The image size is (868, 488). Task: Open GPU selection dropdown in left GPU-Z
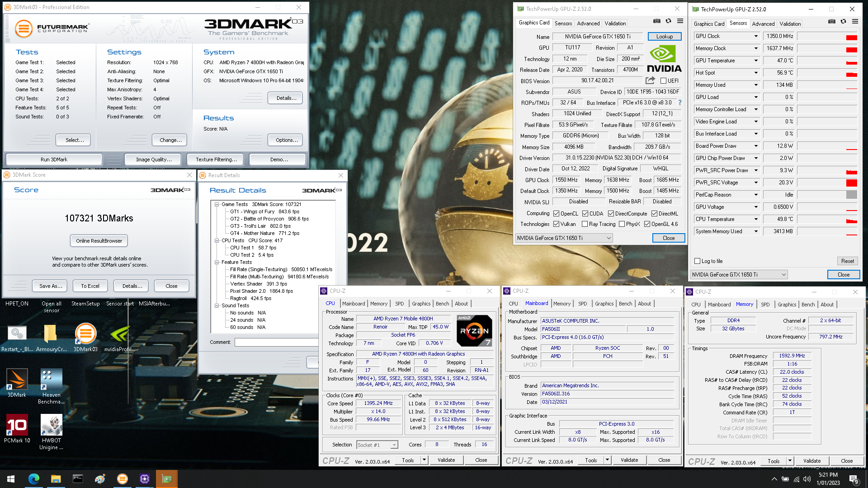[564, 238]
